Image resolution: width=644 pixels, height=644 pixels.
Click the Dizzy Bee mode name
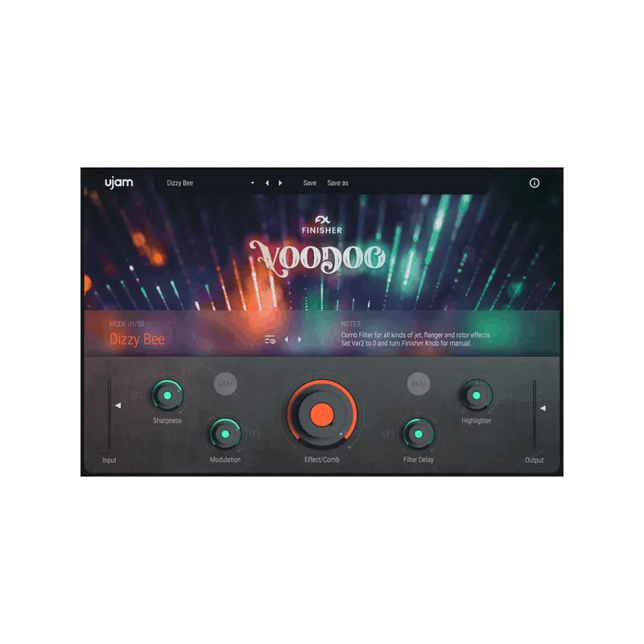tap(137, 339)
